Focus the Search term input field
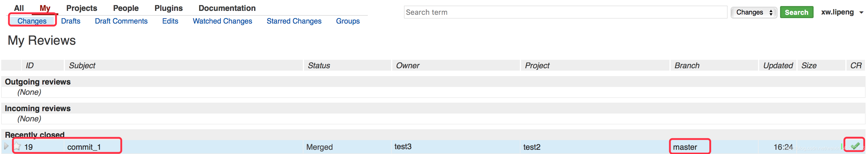 tap(565, 12)
